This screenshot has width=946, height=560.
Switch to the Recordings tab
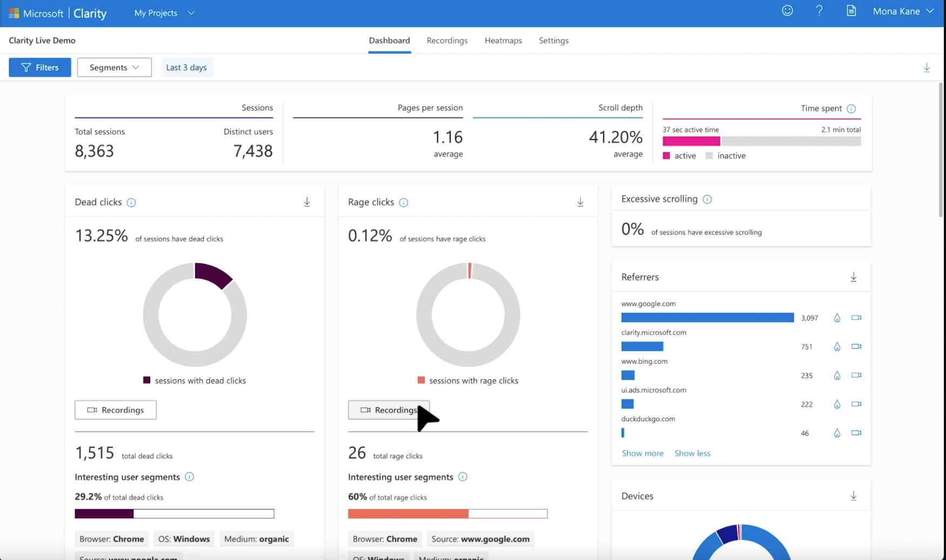447,40
